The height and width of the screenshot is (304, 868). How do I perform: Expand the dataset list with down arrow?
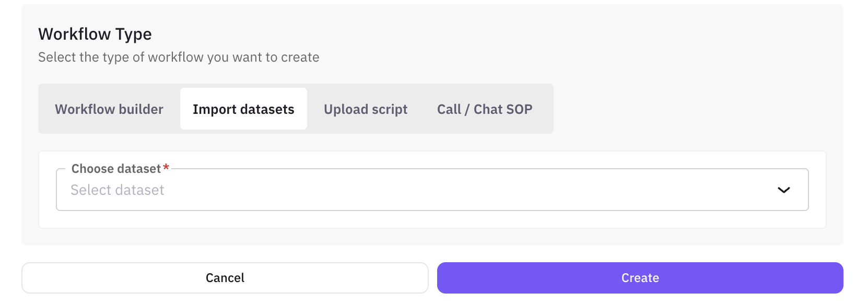point(783,190)
